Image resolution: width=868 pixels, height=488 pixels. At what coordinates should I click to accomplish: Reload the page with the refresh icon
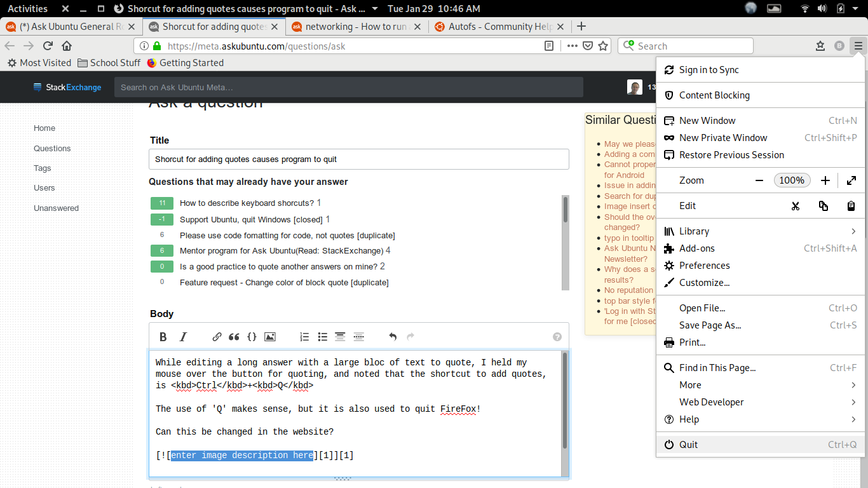pos(48,46)
